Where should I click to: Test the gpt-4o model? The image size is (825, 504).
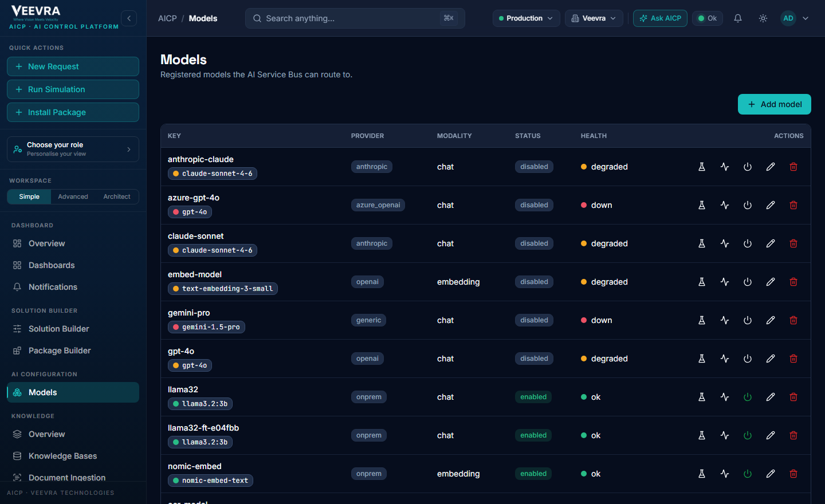[702, 359]
